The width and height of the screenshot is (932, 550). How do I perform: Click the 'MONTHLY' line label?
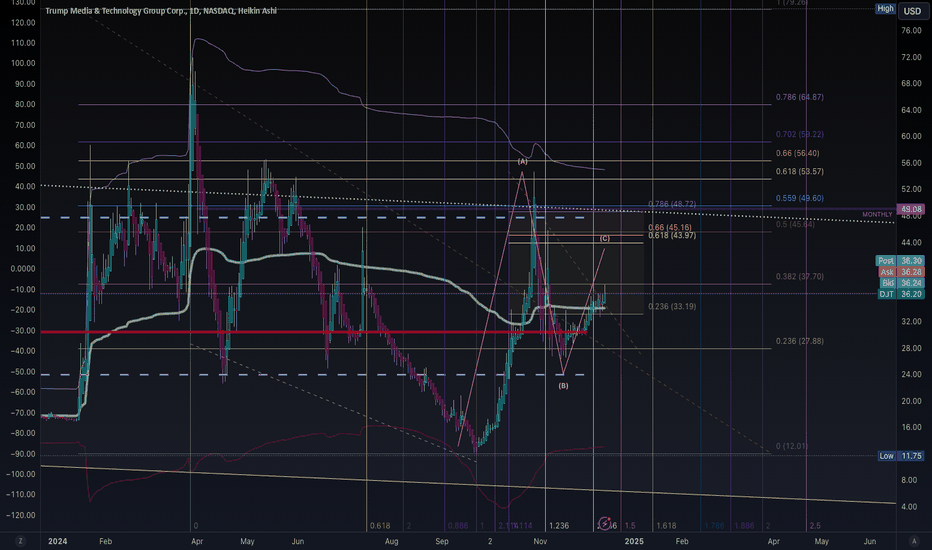877,214
